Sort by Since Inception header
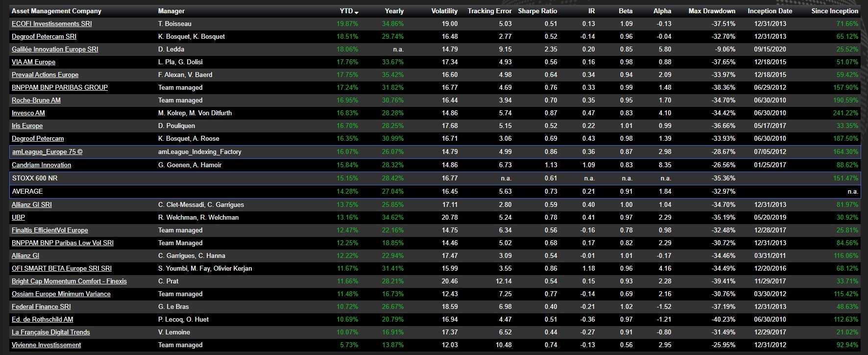868x355 pixels. point(835,11)
